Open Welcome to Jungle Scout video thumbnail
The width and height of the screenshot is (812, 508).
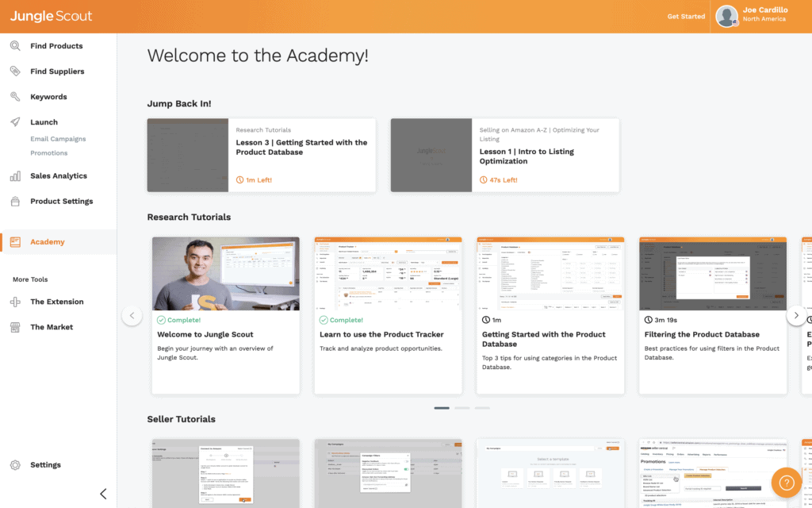point(226,274)
